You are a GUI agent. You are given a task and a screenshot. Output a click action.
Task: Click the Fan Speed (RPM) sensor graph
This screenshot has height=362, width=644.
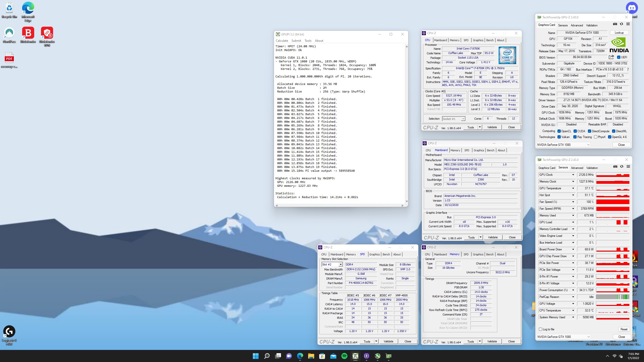(x=613, y=209)
